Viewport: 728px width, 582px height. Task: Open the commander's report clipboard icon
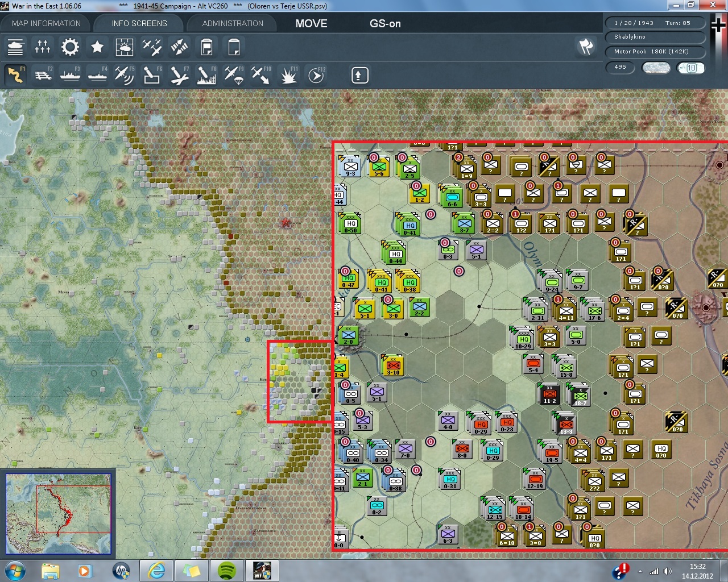pyautogui.click(x=206, y=47)
